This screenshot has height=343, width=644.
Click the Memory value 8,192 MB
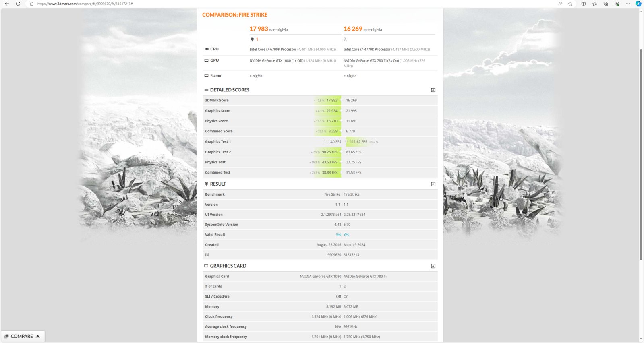point(333,307)
